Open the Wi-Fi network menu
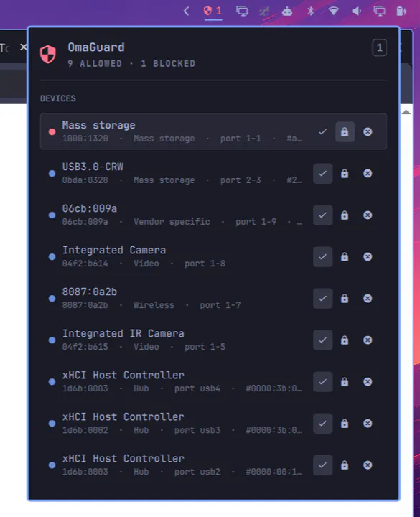Image resolution: width=420 pixels, height=517 pixels. click(333, 11)
